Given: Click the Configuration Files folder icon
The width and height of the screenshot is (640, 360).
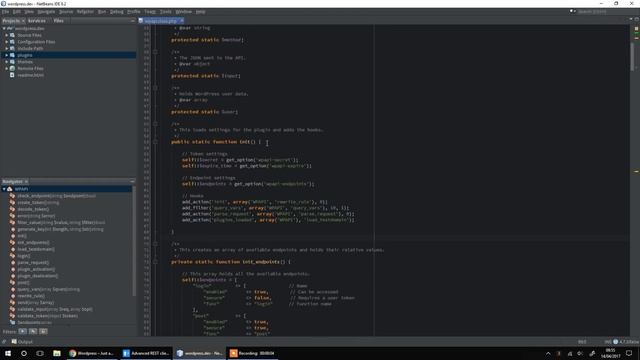Looking at the screenshot, I should pyautogui.click(x=12, y=42).
